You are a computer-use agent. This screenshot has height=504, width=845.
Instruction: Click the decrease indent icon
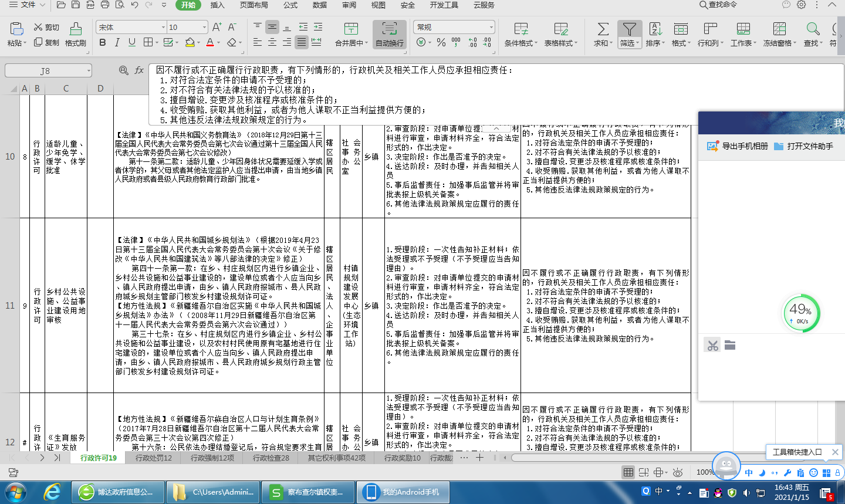click(x=303, y=27)
